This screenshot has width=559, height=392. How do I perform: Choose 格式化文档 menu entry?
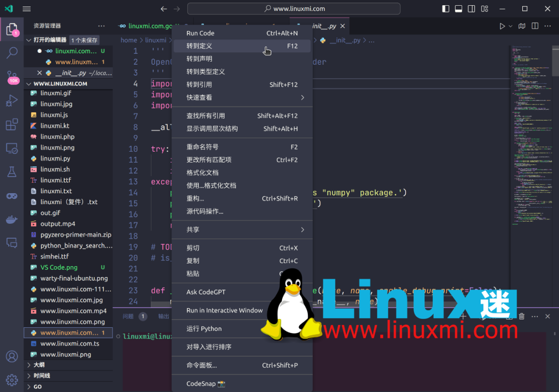click(x=242, y=172)
